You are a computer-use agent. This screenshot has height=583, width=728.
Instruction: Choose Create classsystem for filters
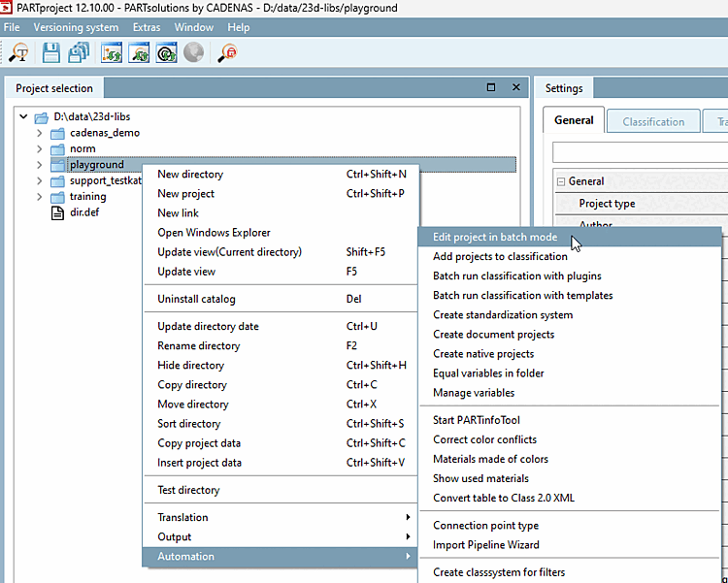coord(570,572)
